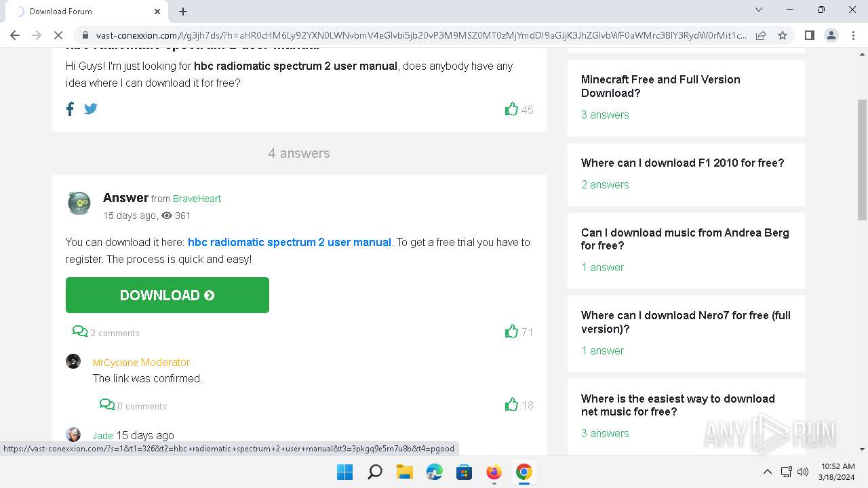
Task: Open Windows Start menu
Action: [344, 472]
